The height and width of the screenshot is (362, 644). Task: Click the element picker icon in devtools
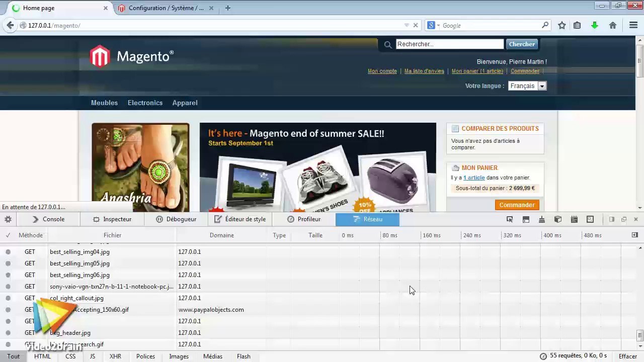coord(510,219)
